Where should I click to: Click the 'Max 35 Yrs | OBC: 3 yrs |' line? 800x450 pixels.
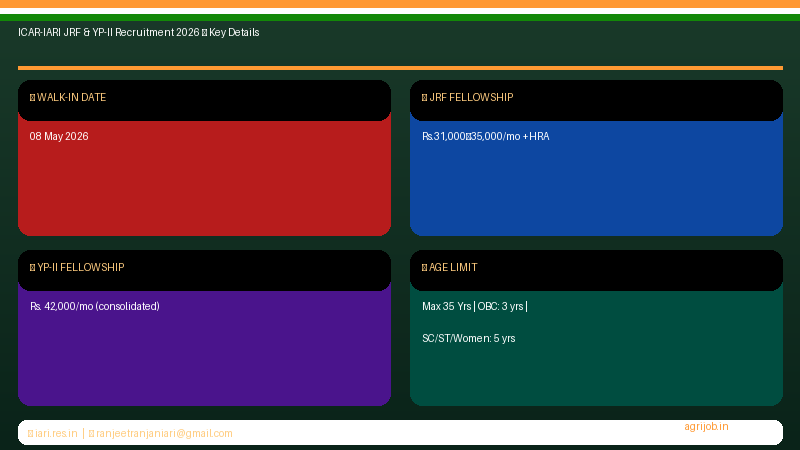474,306
